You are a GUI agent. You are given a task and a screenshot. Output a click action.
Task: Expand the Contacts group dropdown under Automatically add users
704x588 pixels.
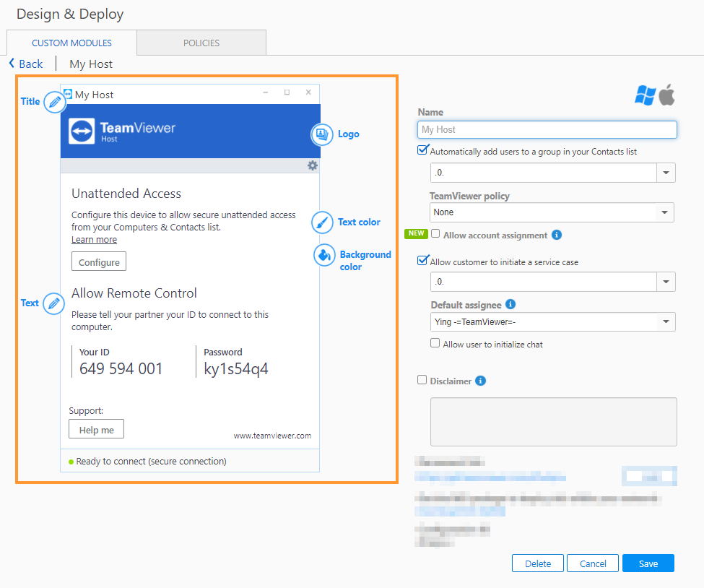click(665, 173)
